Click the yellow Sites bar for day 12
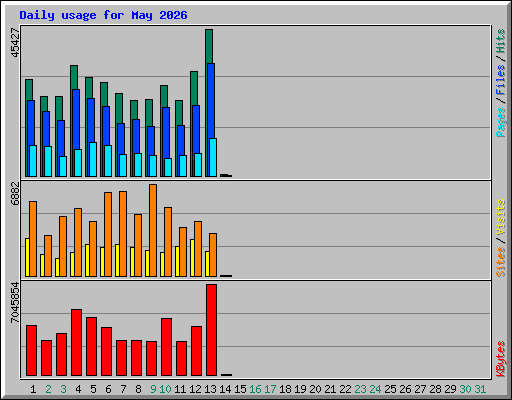 pyautogui.click(x=192, y=258)
